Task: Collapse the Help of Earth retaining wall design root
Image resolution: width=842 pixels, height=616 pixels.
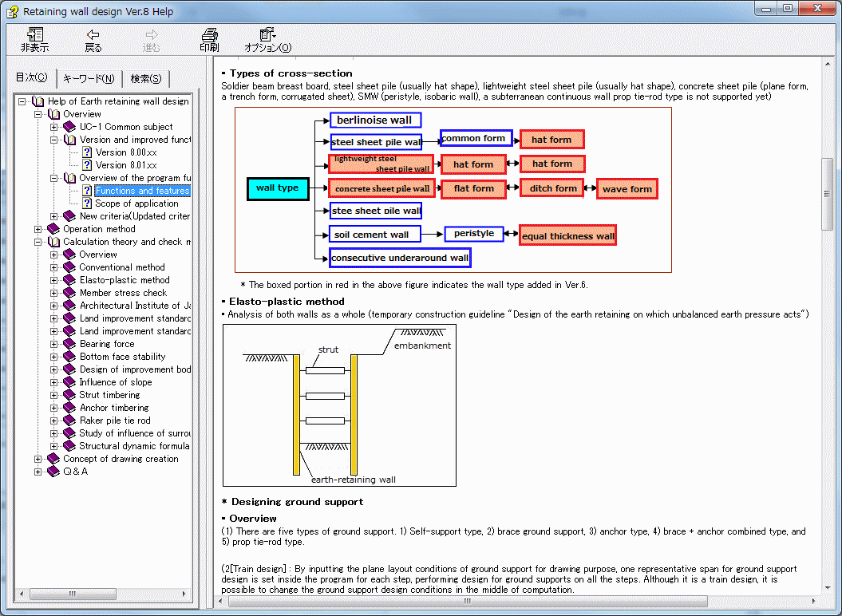Action: tap(22, 101)
